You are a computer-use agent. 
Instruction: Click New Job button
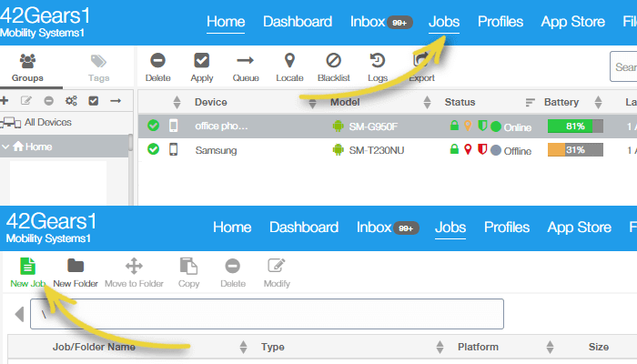coord(27,273)
